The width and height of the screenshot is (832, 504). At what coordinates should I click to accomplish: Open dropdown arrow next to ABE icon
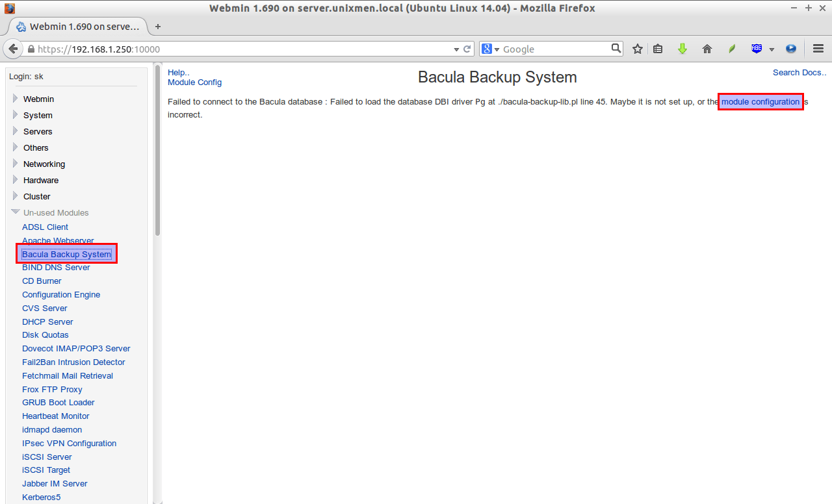pyautogui.click(x=772, y=50)
